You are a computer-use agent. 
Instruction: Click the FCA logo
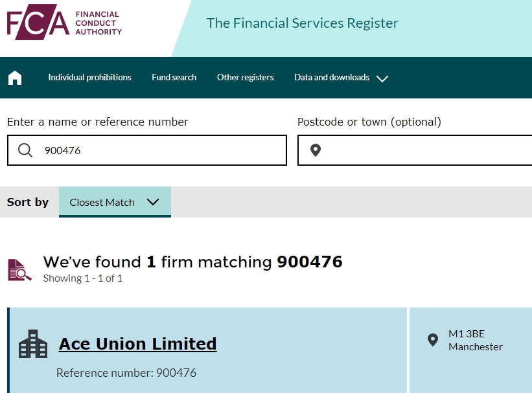click(64, 23)
